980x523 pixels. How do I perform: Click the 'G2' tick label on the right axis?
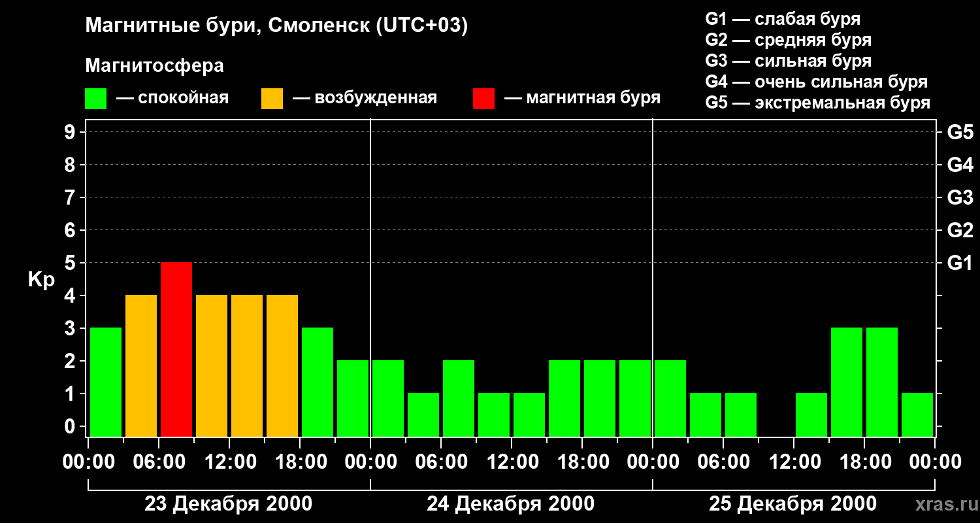point(960,230)
